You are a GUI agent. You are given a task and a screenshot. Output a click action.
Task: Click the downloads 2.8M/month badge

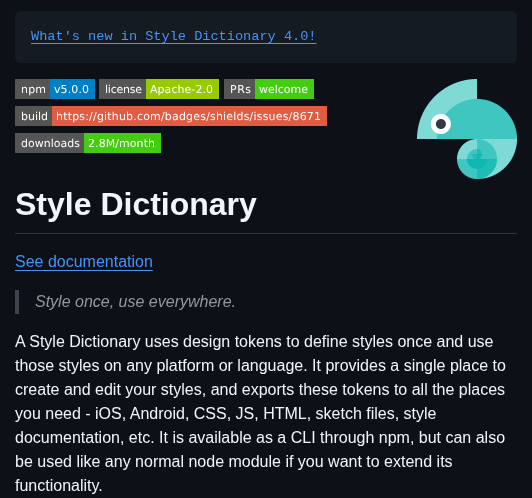88,143
